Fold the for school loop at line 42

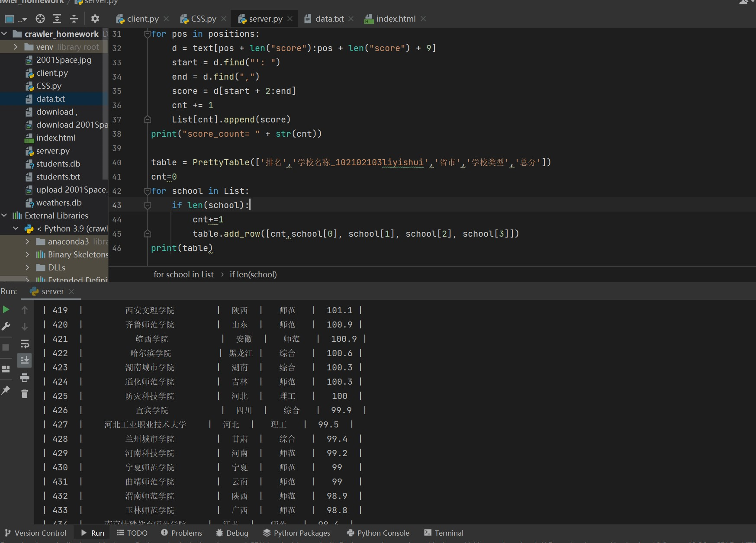(148, 191)
